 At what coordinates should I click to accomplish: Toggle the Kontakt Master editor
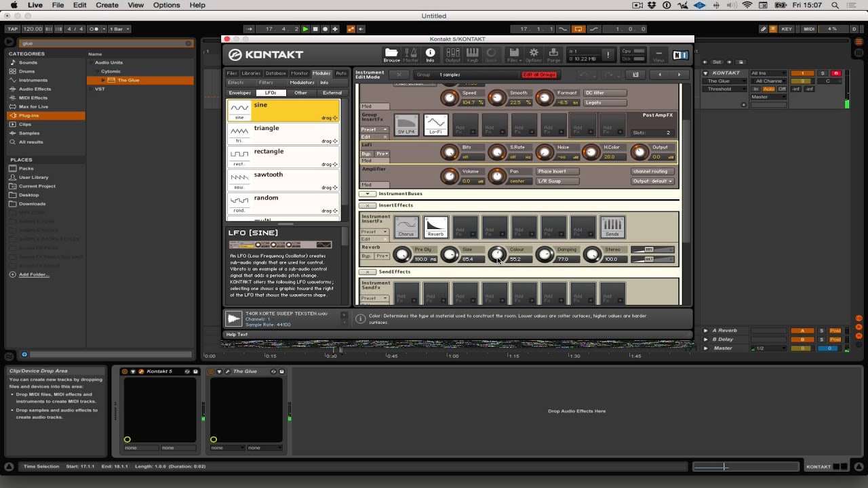pyautogui.click(x=411, y=54)
